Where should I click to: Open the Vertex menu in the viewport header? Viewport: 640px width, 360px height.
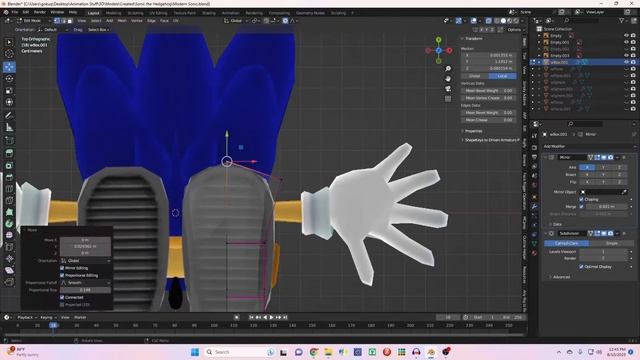[137, 20]
